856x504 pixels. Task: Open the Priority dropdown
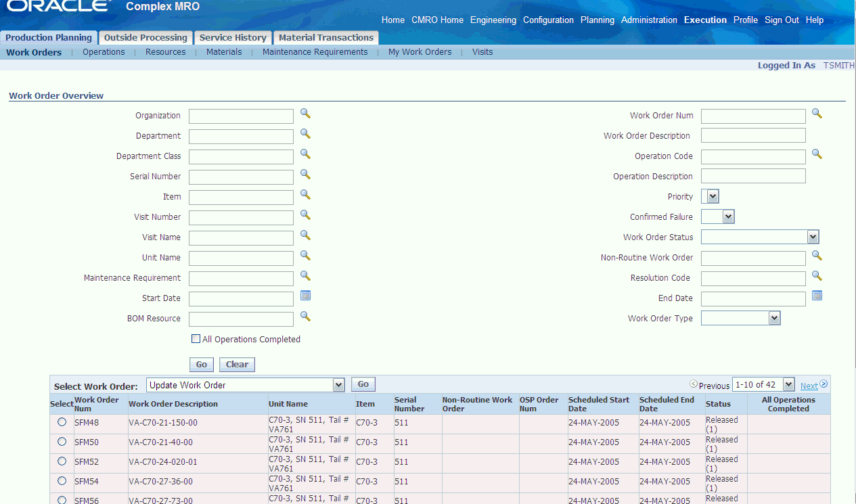pos(710,196)
